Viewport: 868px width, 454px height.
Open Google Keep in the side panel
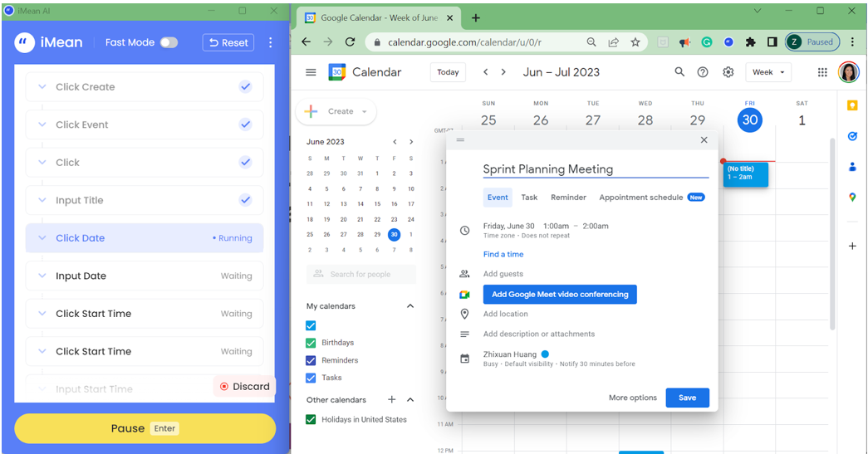852,105
